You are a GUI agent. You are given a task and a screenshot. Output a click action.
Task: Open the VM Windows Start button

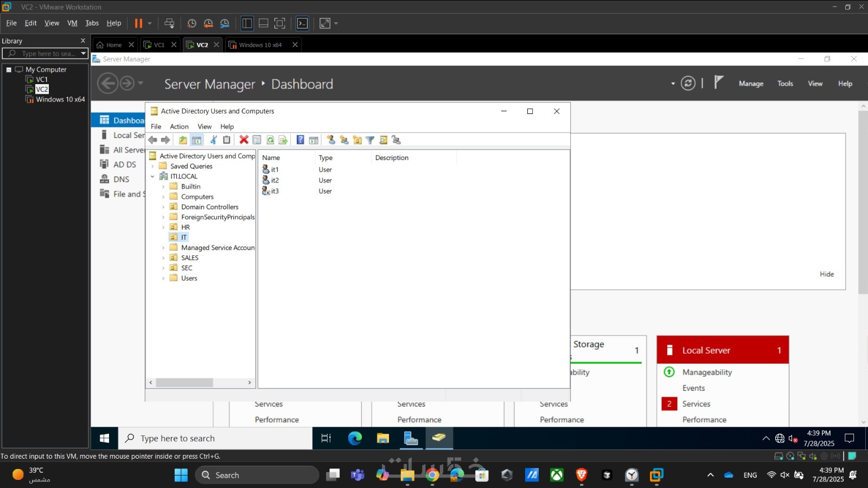click(x=105, y=438)
